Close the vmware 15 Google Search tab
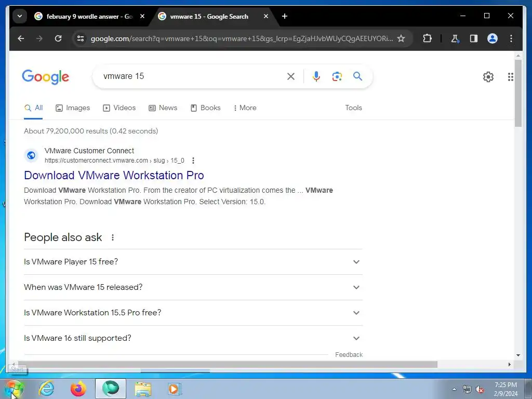Viewport: 532px width, 399px height. 266,16
